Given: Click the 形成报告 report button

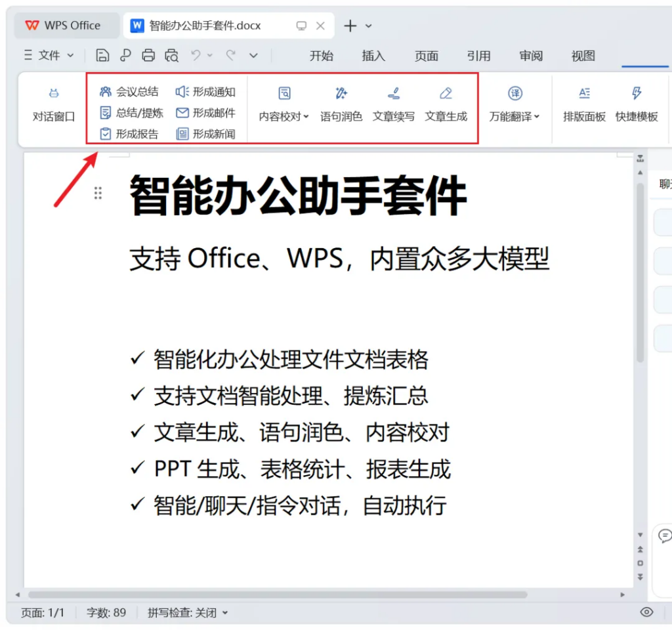Looking at the screenshot, I should coord(129,134).
